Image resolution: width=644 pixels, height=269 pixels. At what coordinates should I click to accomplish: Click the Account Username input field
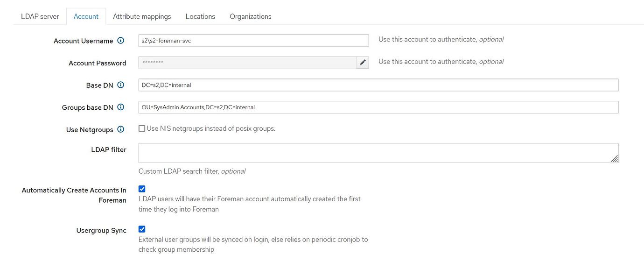(x=253, y=41)
